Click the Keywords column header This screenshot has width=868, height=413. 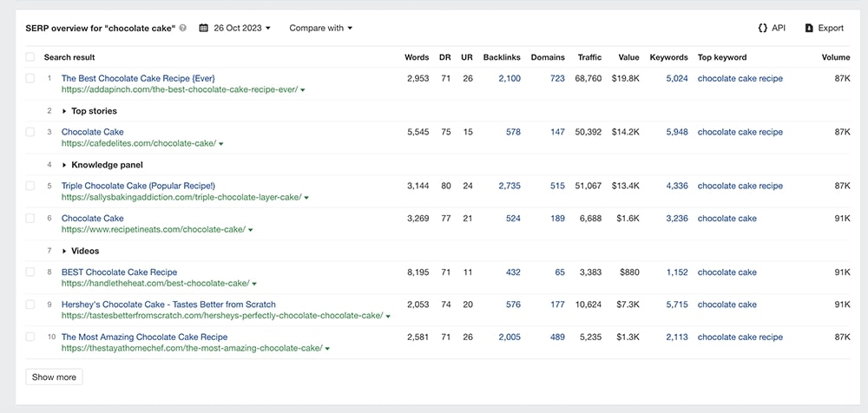(x=668, y=57)
